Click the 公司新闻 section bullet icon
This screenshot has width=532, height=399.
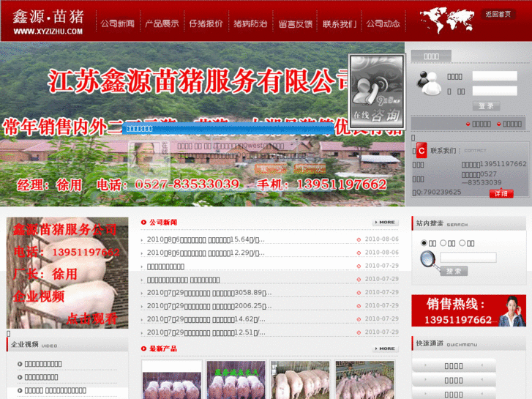tap(143, 222)
